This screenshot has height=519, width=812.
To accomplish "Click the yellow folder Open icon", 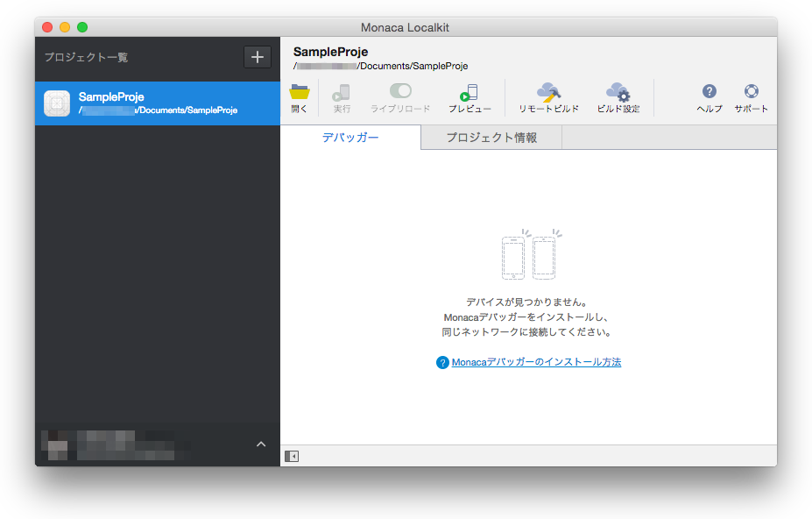I will [x=300, y=93].
